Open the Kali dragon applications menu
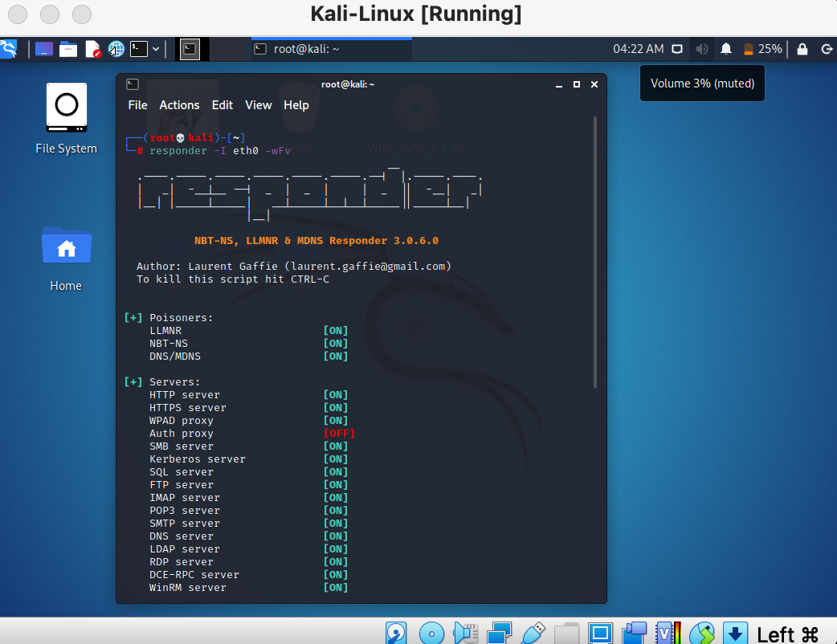This screenshot has height=644, width=837. click(9, 49)
